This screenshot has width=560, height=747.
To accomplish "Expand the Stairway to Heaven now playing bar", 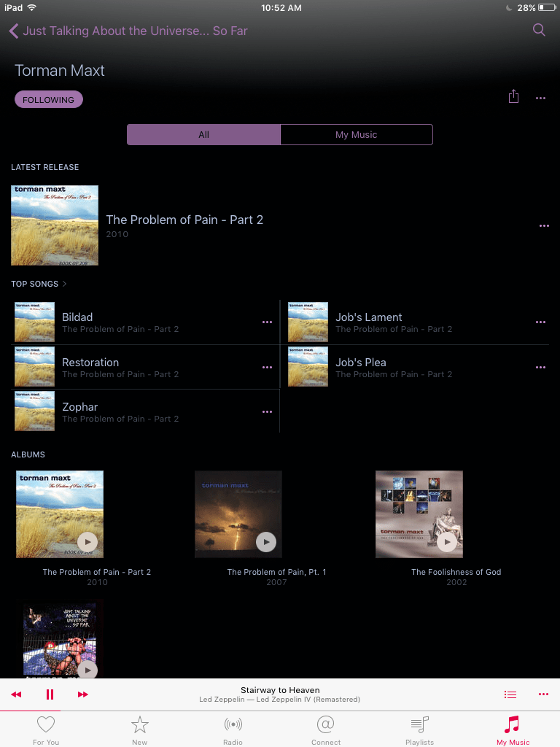I will [x=280, y=694].
